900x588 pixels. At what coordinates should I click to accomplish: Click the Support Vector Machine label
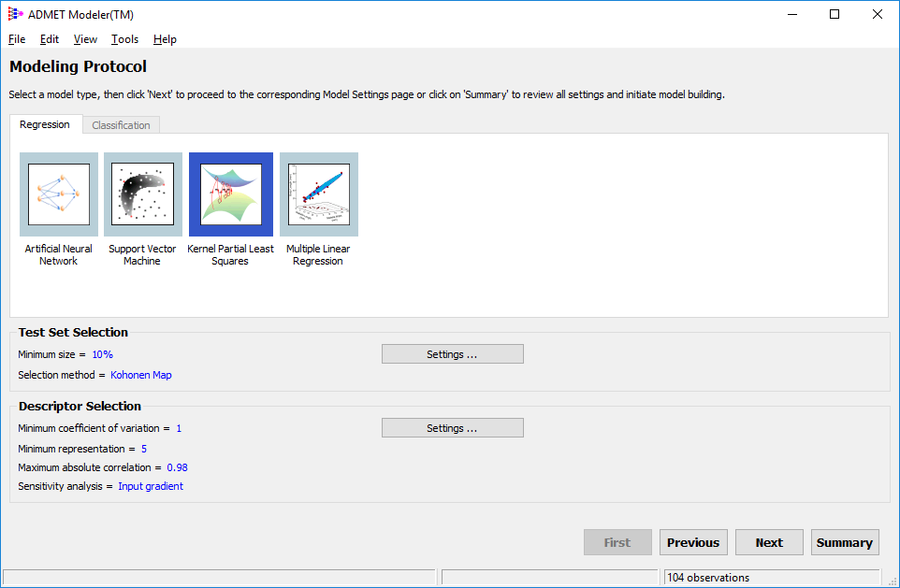pos(142,254)
